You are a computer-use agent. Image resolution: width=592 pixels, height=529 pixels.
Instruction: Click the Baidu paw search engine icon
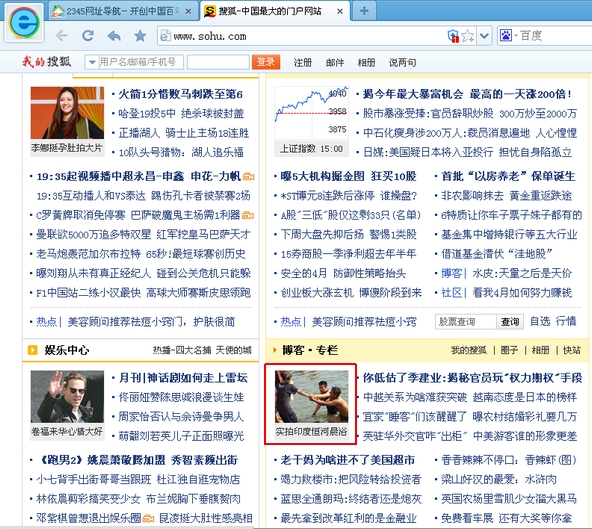506,36
